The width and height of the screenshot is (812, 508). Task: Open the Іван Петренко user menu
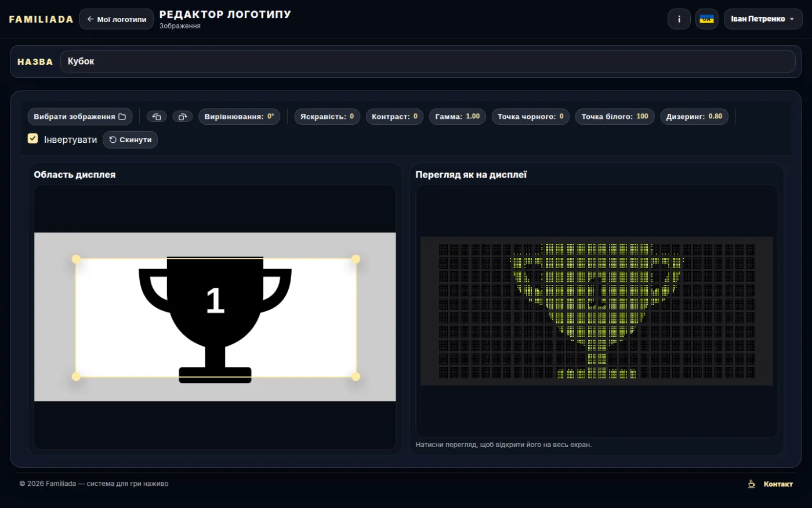(x=763, y=19)
